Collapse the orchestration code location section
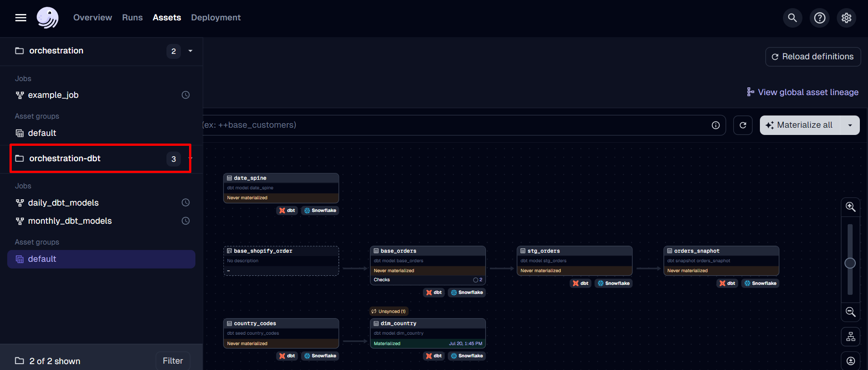 tap(190, 51)
